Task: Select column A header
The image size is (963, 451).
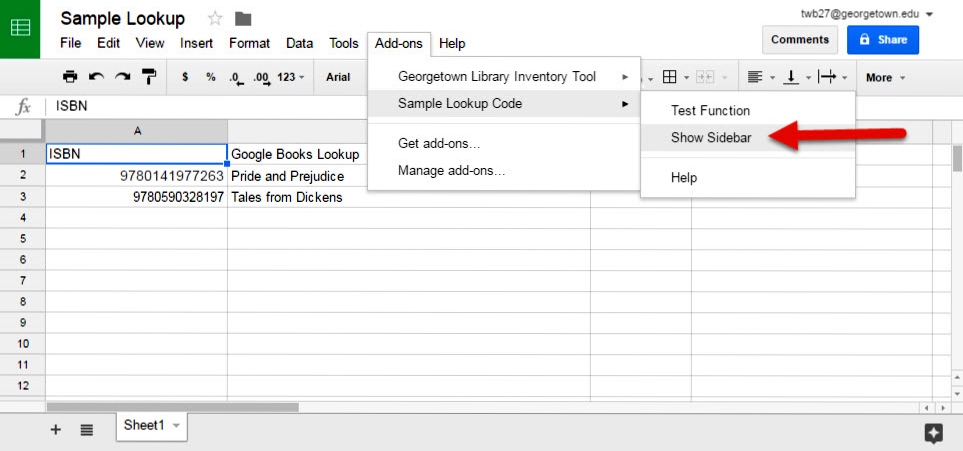Action: (136, 131)
